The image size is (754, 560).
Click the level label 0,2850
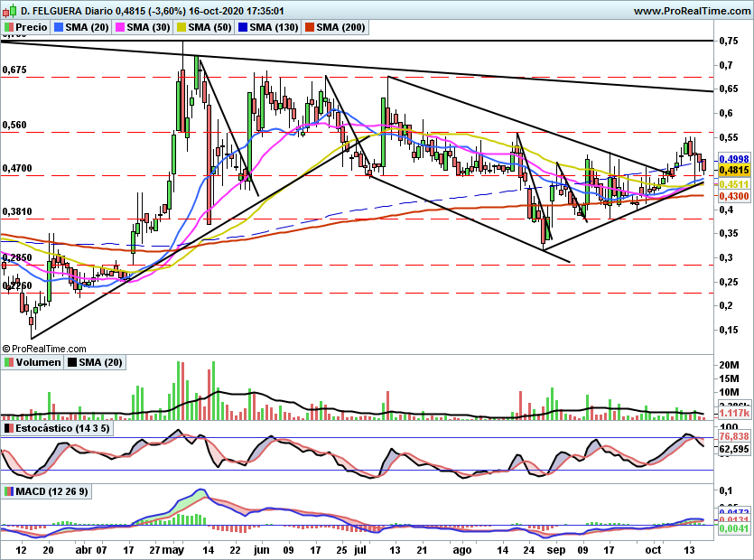click(17, 257)
